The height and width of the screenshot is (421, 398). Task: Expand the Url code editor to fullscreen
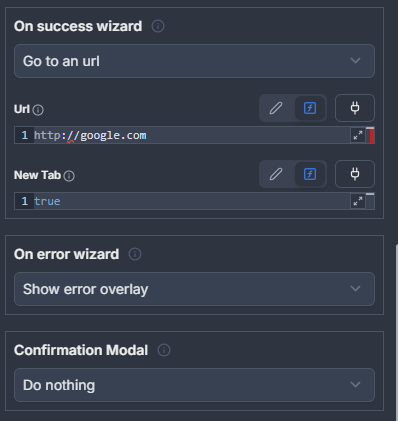pyautogui.click(x=358, y=135)
